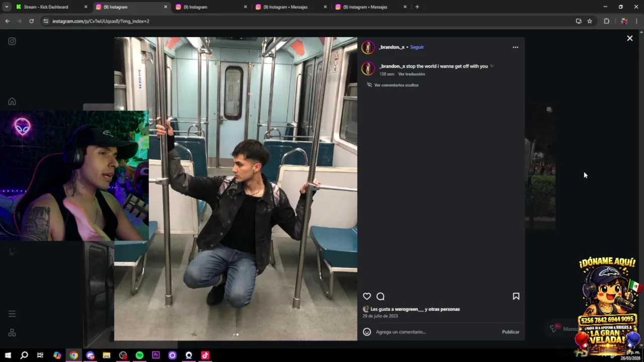Open comments via the speech bubble icon
This screenshot has width=644, height=362.
[x=380, y=296]
